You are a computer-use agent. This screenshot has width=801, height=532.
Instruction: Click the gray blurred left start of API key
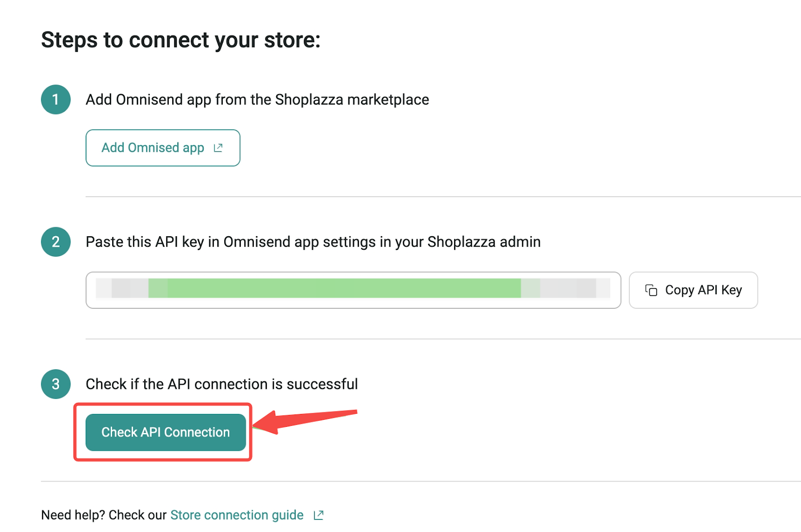[122, 288]
